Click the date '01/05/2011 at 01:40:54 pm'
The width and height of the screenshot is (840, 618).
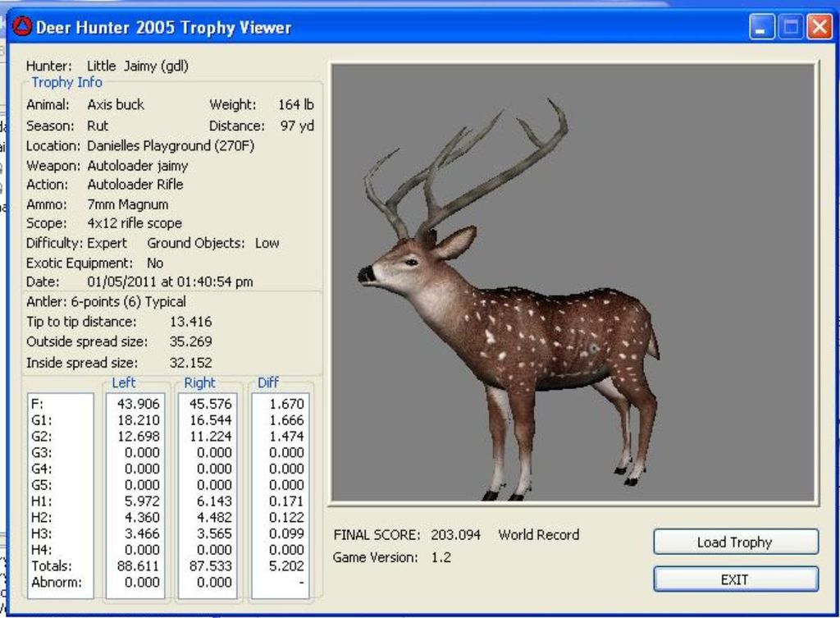170,282
